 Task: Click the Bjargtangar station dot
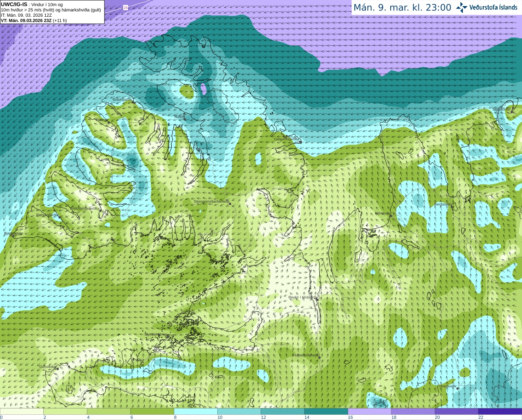(13, 236)
